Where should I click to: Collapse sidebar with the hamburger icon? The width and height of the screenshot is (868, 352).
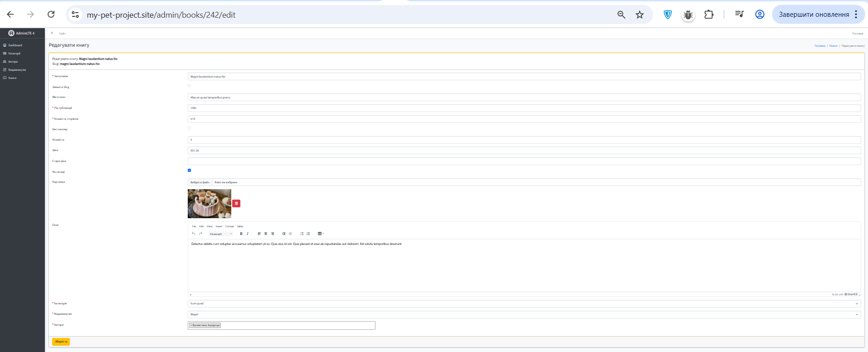coord(52,33)
